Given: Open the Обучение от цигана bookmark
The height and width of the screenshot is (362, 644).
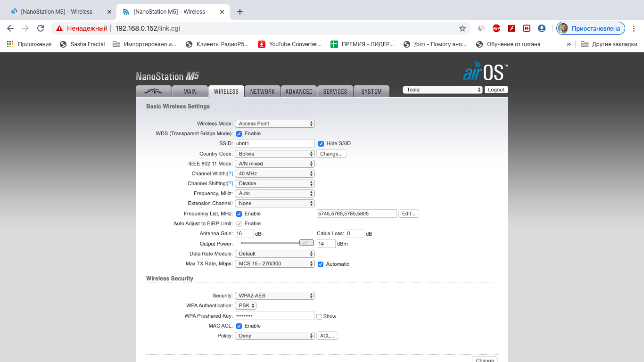Looking at the screenshot, I should [x=508, y=44].
